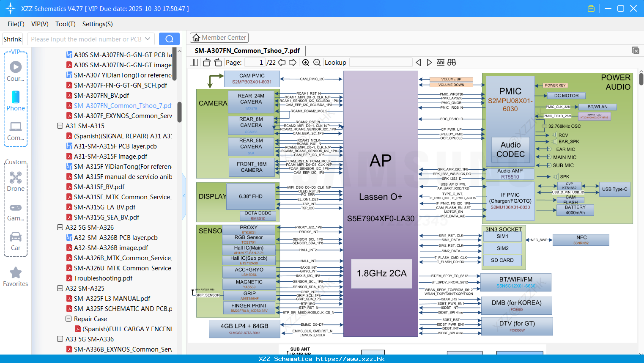
Task: Close the PDF document tab icon
Action: [636, 50]
